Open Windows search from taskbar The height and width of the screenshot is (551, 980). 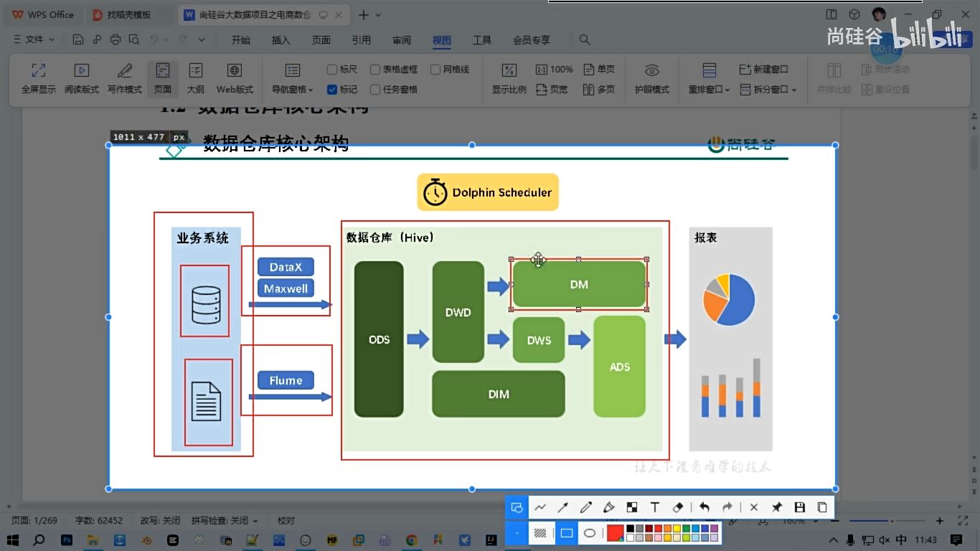tap(39, 540)
